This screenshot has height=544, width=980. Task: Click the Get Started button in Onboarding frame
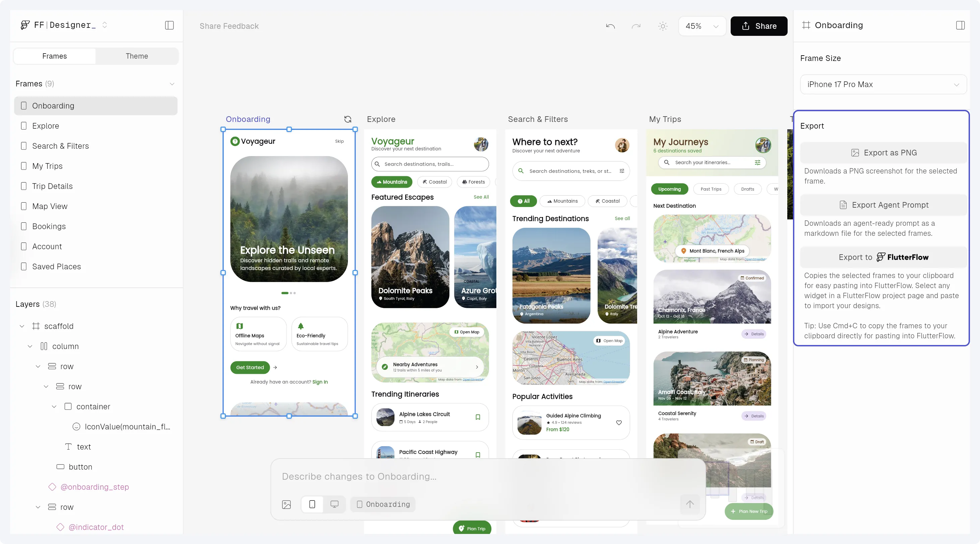[x=250, y=367]
